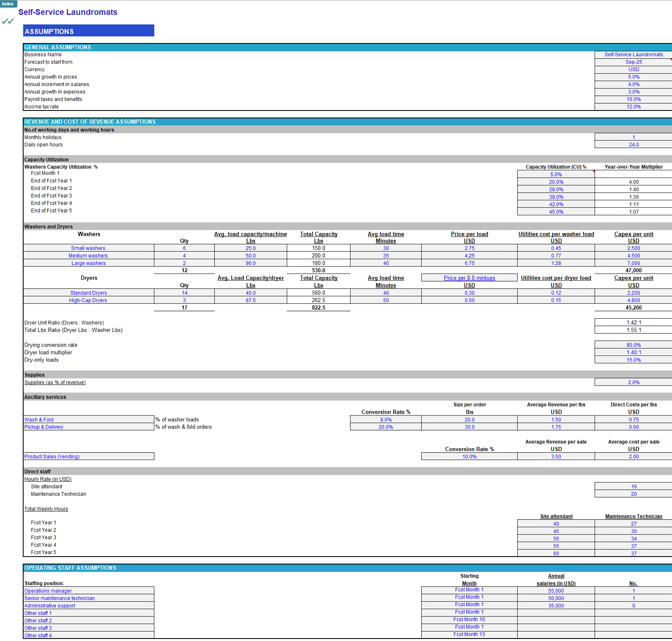Viewport: 672px width, 641px height.
Task: Select dry-only loads 15.0%
Action: 633,360
